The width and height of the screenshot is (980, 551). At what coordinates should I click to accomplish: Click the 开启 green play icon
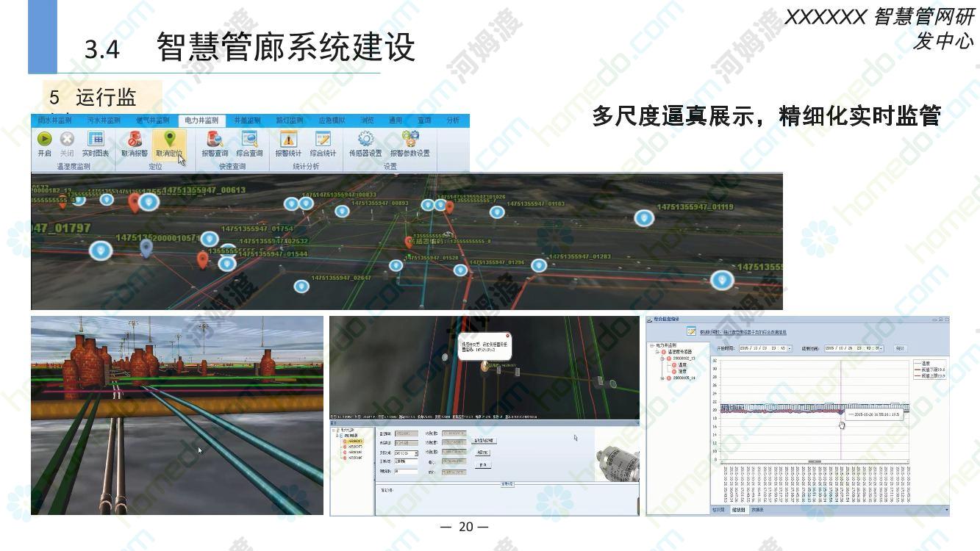(x=44, y=139)
